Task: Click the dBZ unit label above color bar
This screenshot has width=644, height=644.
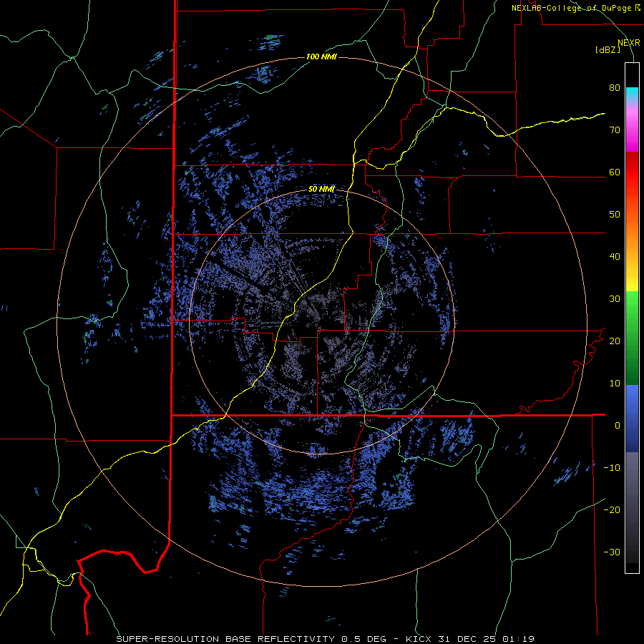Action: 608,50
